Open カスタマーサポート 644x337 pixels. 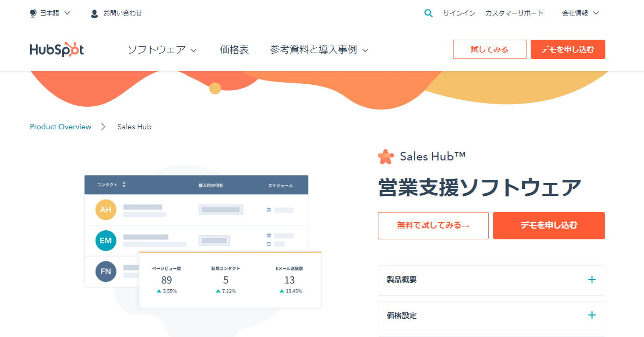[514, 13]
